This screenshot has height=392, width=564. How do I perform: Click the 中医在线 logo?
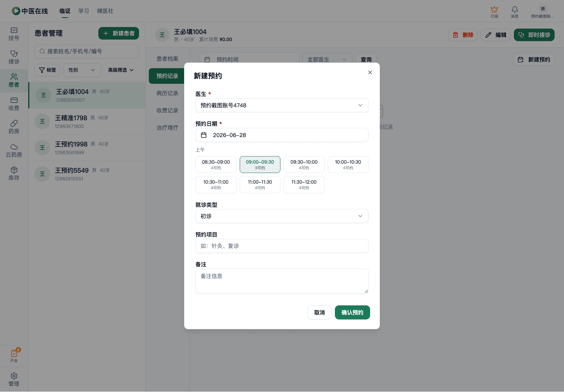(30, 11)
